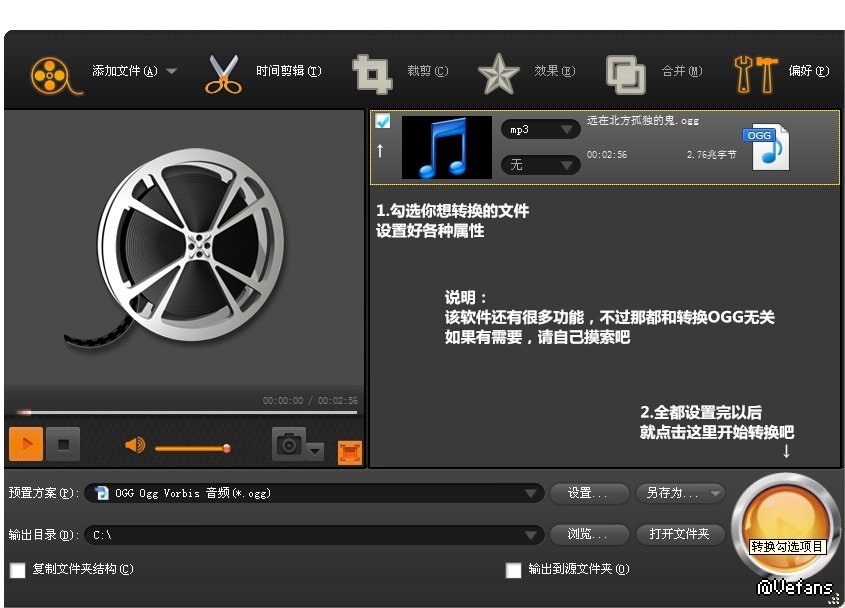Start conversion with the big orange button
This screenshot has width=845, height=608.
[x=786, y=527]
